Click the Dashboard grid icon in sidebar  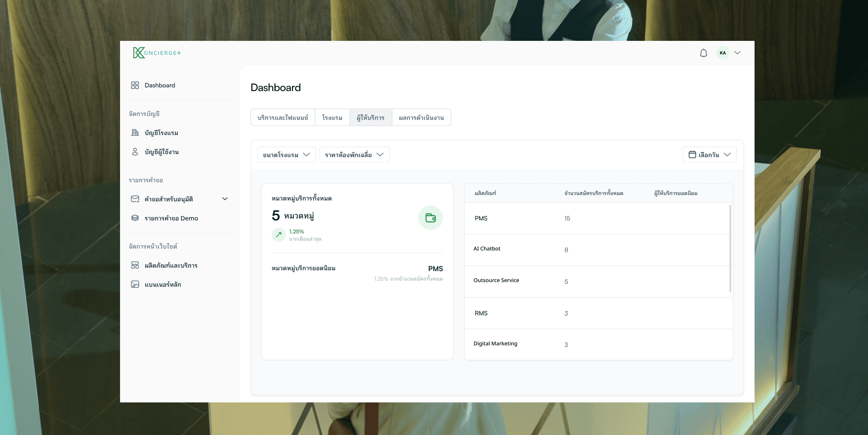pos(135,85)
